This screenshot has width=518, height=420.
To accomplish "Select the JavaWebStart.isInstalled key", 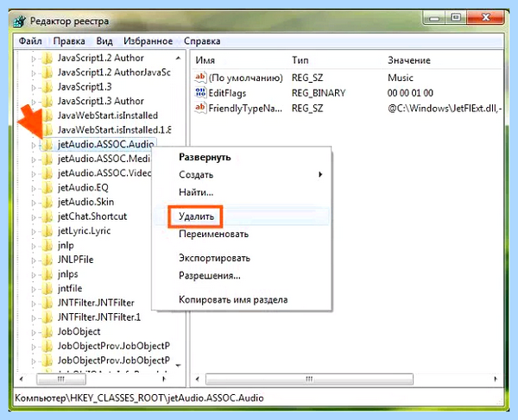I will [108, 116].
